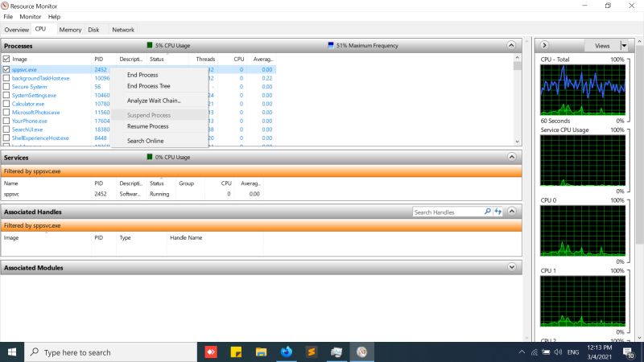Choose Resume Process in context menu
This screenshot has height=362, width=644.
point(148,126)
